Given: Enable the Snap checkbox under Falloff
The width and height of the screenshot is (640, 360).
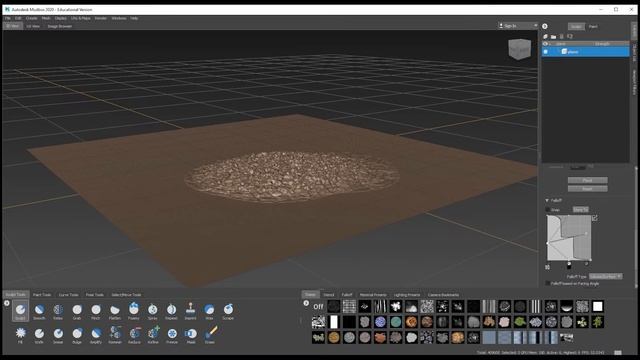Looking at the screenshot, I should pyautogui.click(x=548, y=209).
